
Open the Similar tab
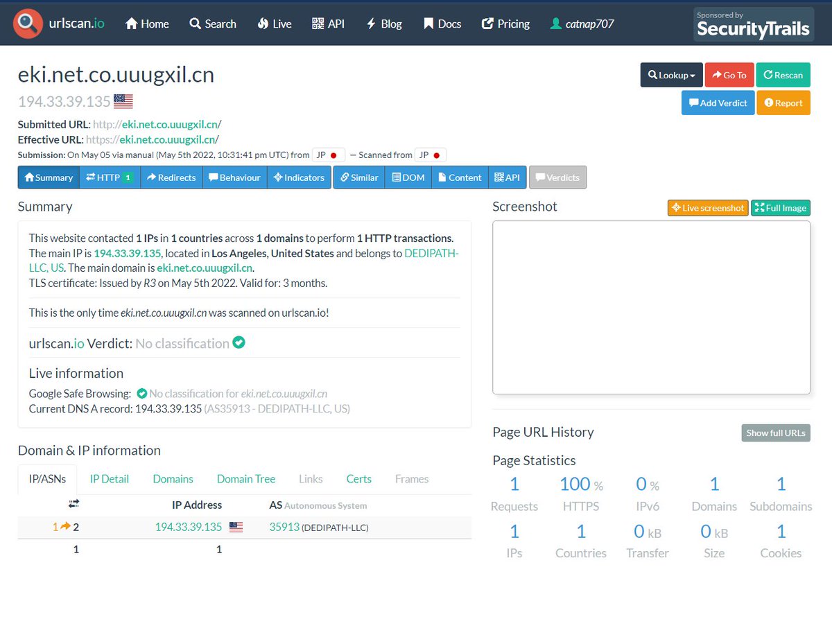pyautogui.click(x=359, y=177)
